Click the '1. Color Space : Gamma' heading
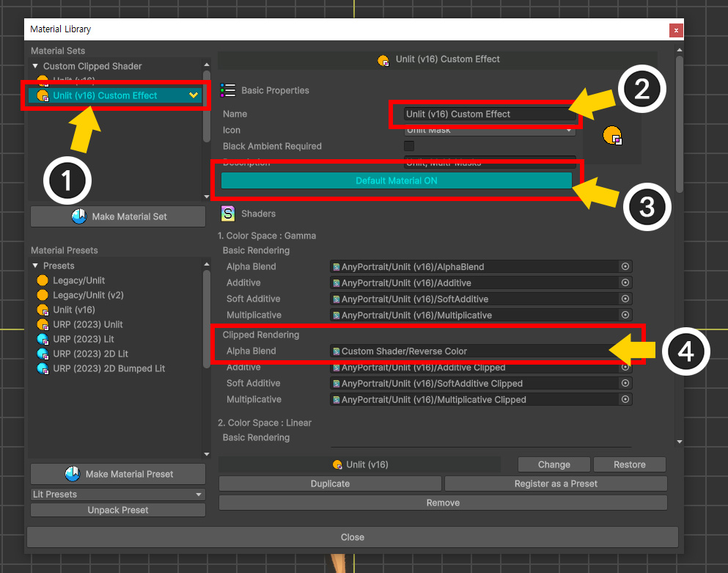 click(267, 236)
